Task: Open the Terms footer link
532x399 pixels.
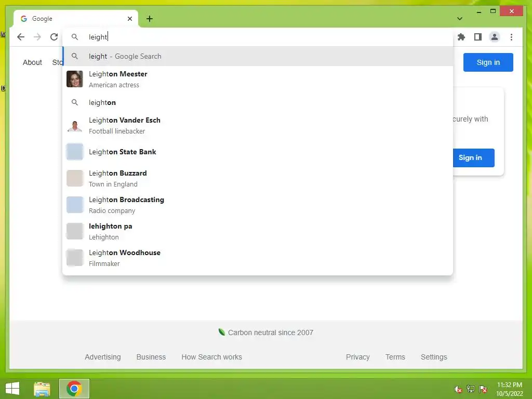Action: coord(395,357)
